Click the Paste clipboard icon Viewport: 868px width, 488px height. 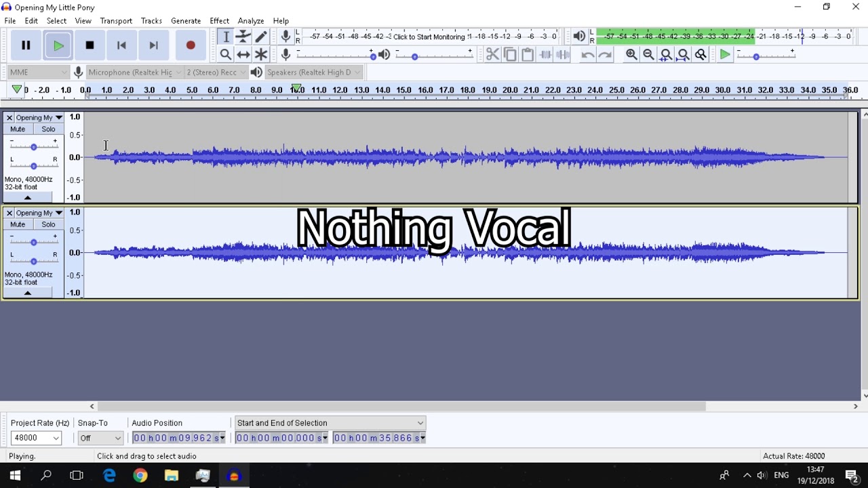tap(528, 55)
